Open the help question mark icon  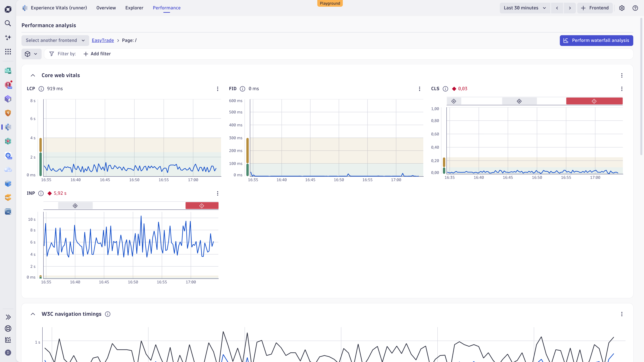[x=635, y=8]
